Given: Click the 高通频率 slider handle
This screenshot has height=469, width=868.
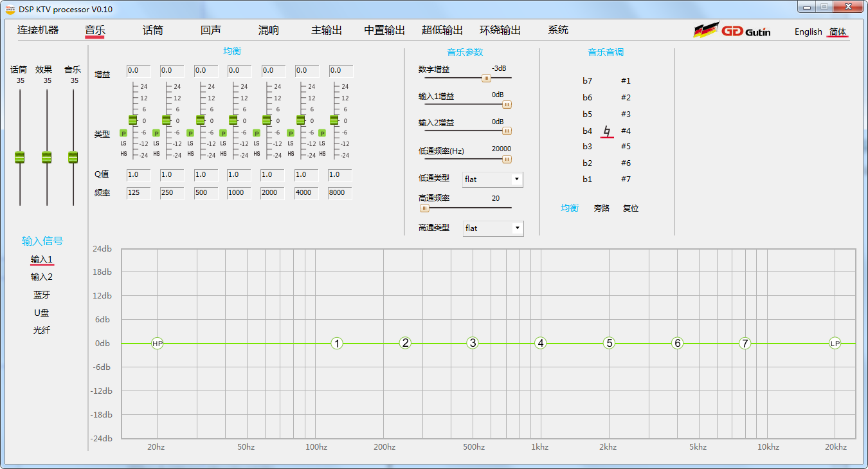Looking at the screenshot, I should point(424,208).
